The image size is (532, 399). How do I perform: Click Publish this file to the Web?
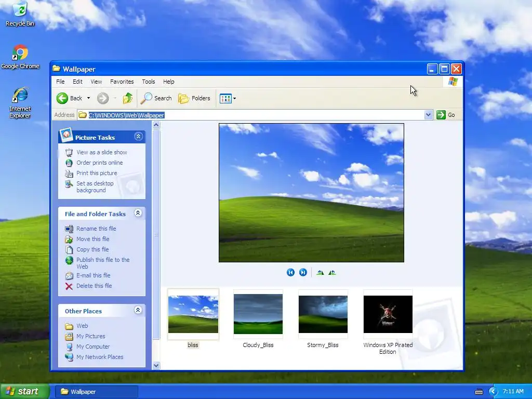103,263
